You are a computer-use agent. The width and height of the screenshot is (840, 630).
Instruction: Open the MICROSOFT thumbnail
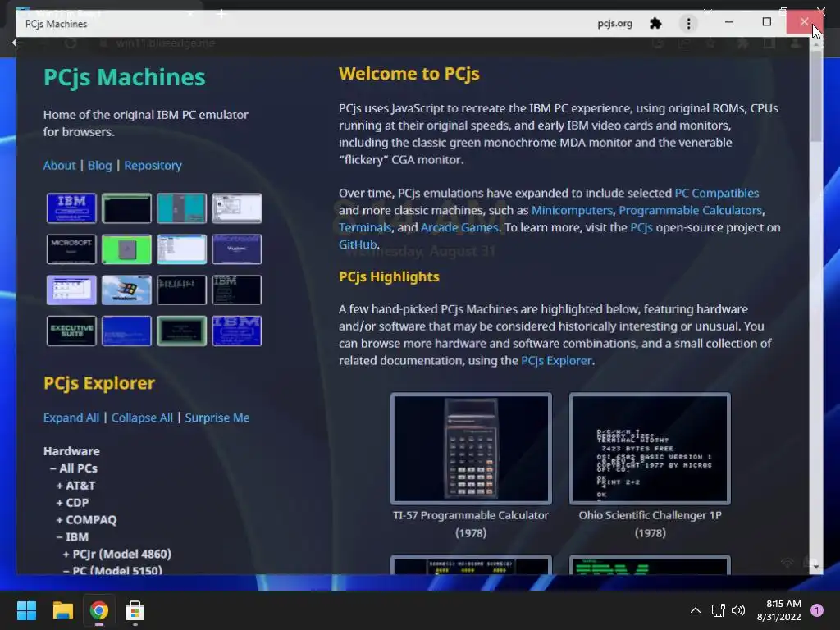(71, 249)
